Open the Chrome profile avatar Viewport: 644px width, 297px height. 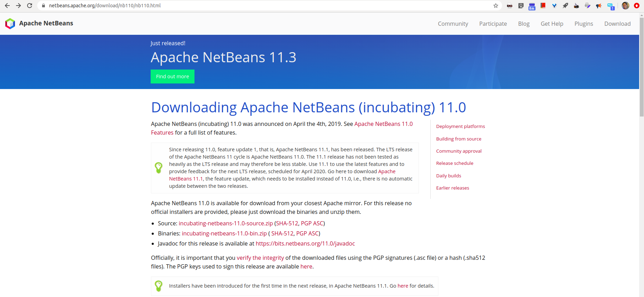(626, 6)
